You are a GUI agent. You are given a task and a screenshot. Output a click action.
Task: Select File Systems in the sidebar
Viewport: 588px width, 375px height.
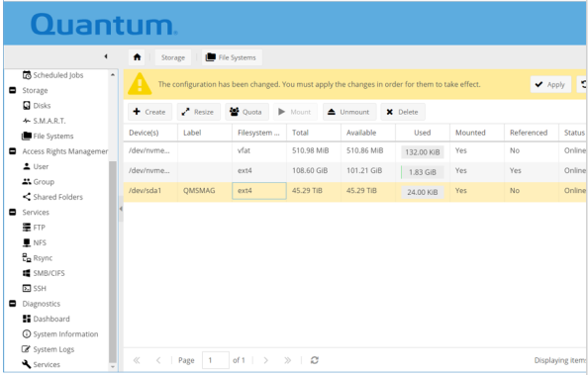[48, 137]
